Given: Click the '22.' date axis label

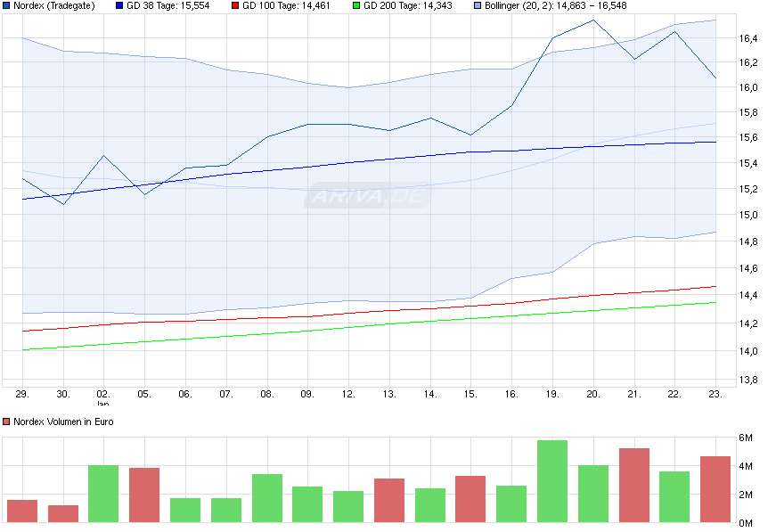Looking at the screenshot, I should click(674, 394).
